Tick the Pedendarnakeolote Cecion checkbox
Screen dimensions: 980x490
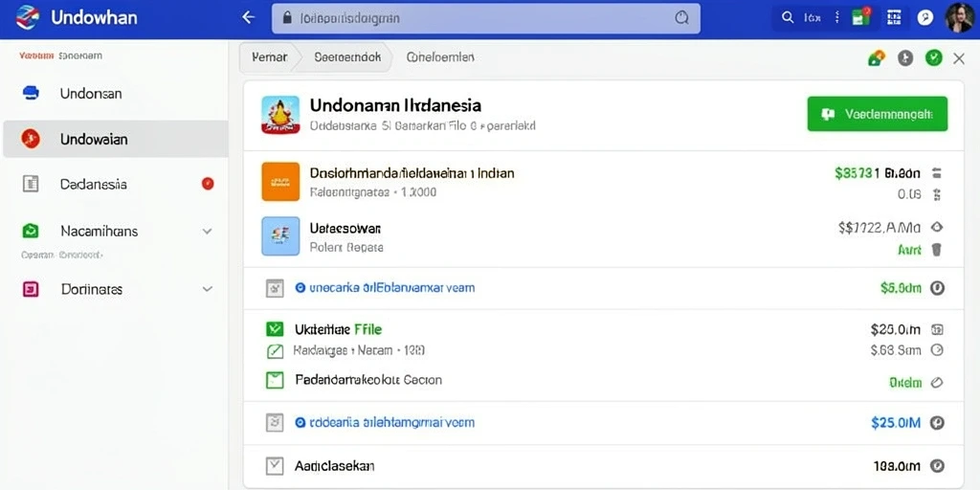(x=275, y=379)
